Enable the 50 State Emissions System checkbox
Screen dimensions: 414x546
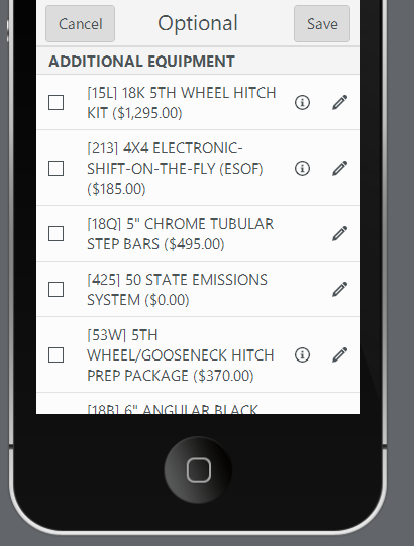tap(56, 289)
